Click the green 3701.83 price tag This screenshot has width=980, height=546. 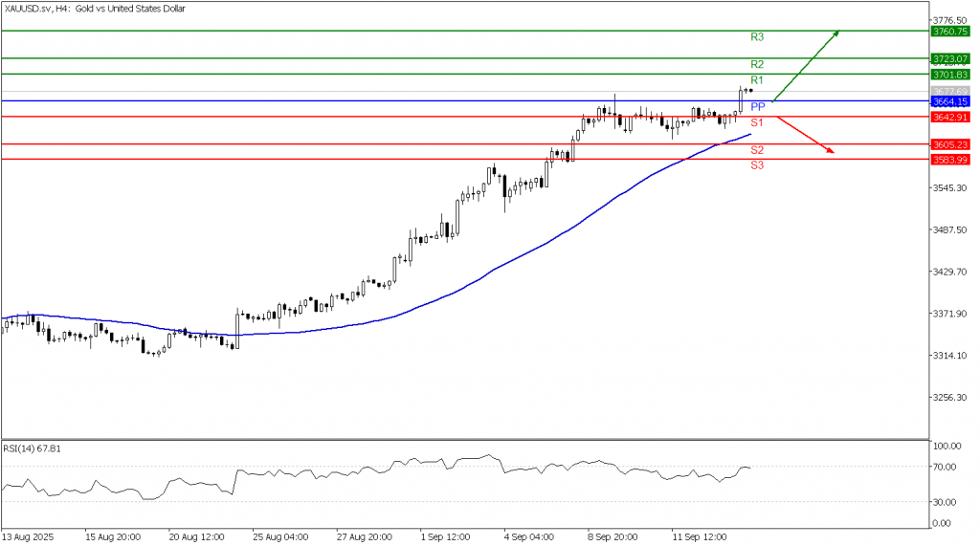pos(950,75)
